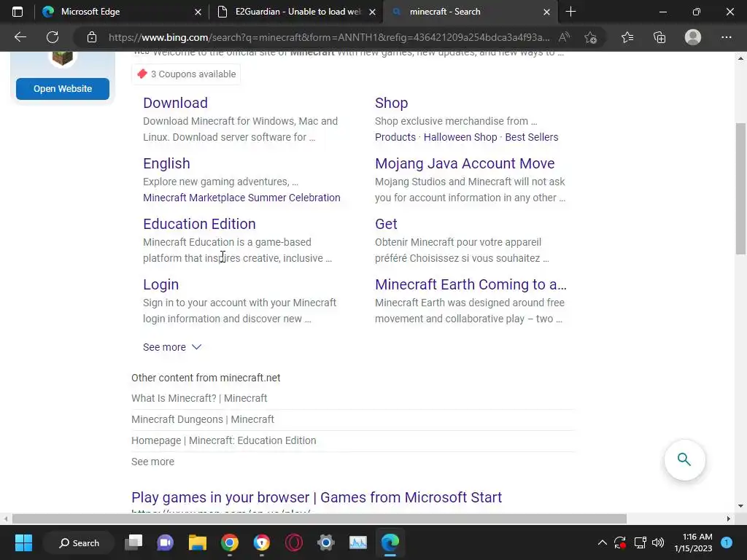Open Read aloud icon in address bar

click(x=564, y=37)
